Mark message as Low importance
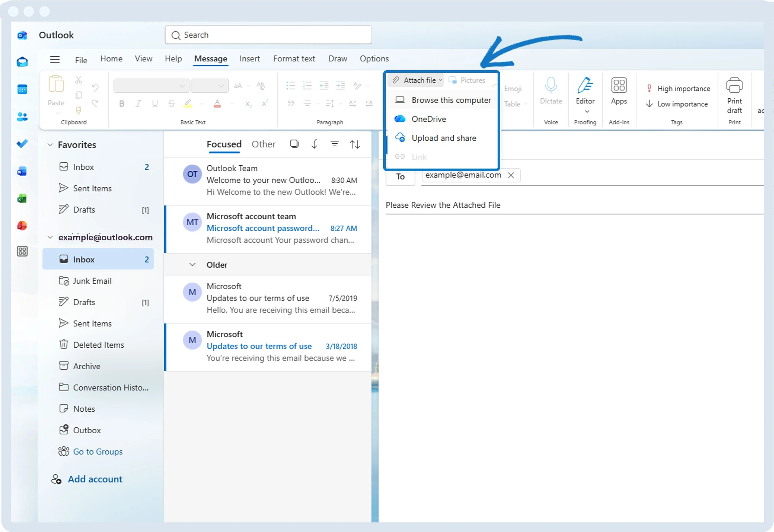The height and width of the screenshot is (532, 774). 677,104
